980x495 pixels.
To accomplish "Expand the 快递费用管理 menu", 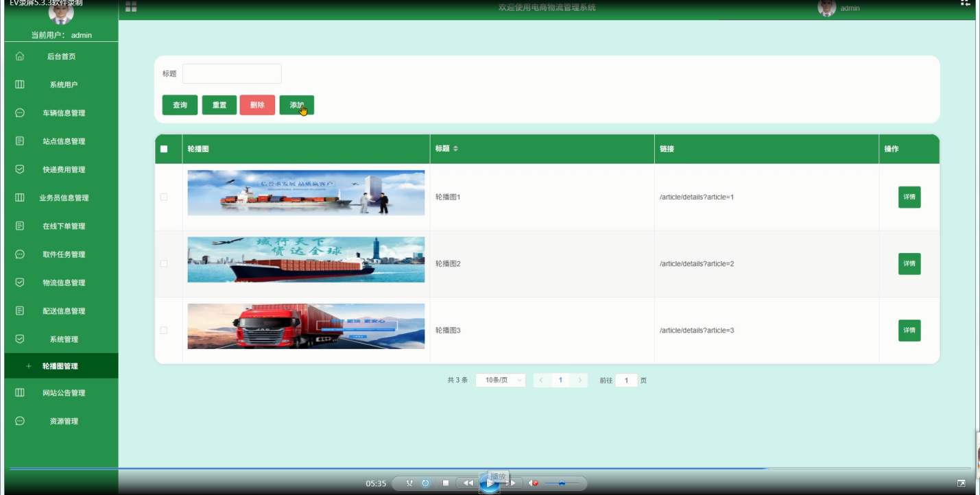I will point(61,169).
